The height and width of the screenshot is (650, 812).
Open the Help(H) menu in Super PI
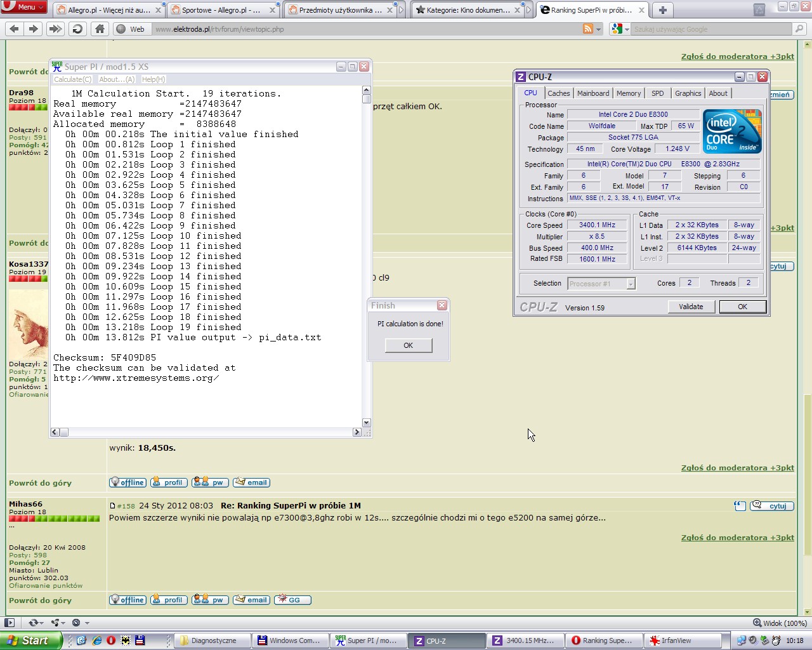[x=154, y=79]
